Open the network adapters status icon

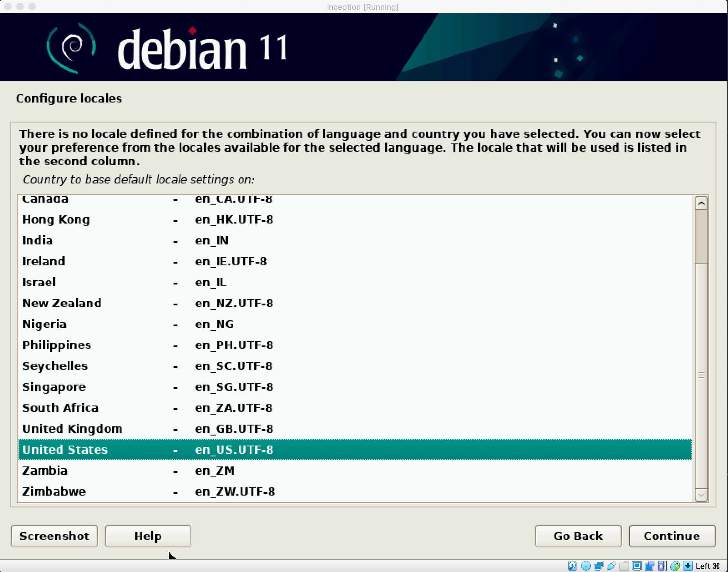tap(598, 566)
